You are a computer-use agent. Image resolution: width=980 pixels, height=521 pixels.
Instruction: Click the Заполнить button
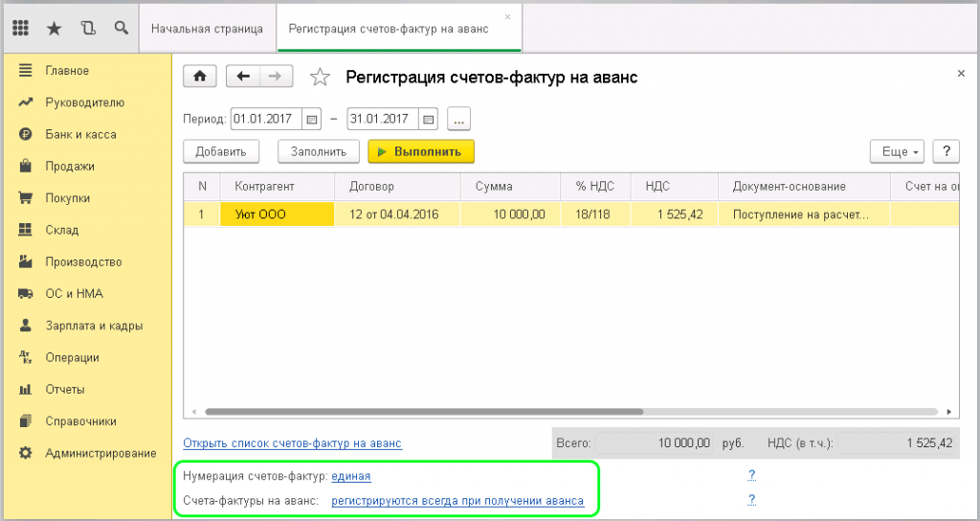[x=318, y=151]
